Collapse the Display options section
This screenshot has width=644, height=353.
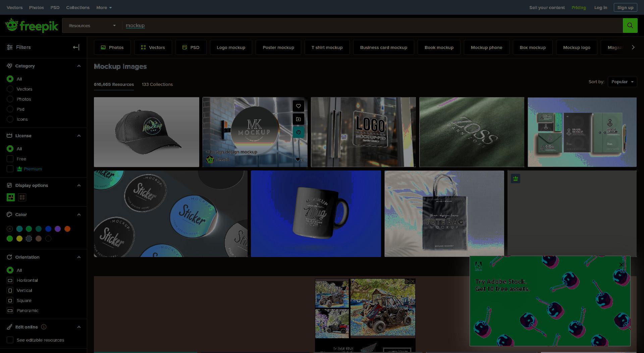coord(79,185)
